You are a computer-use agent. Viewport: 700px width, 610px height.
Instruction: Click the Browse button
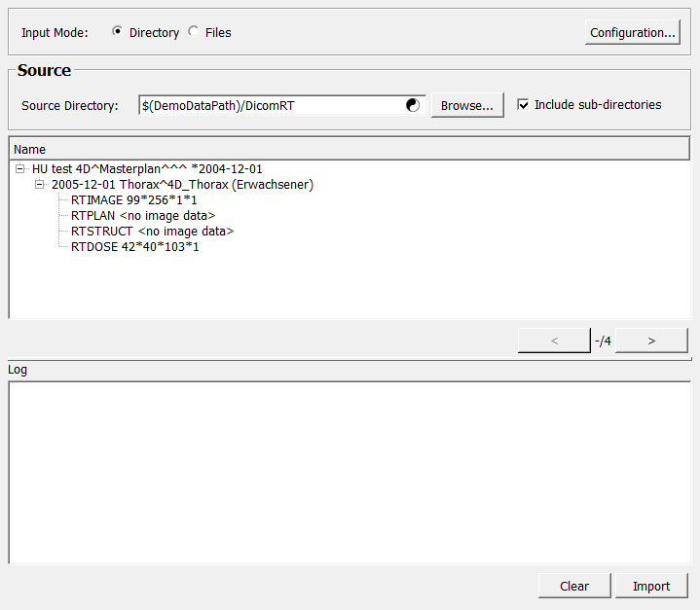point(467,105)
